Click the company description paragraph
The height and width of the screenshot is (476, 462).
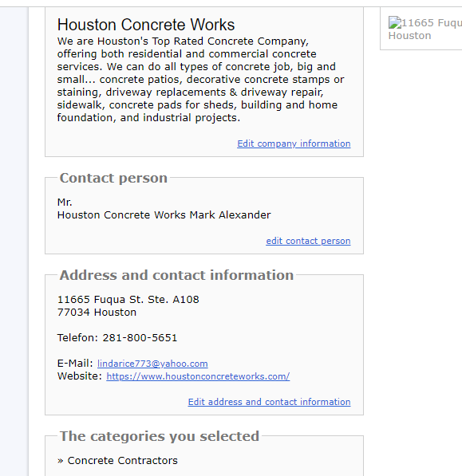[x=200, y=80]
